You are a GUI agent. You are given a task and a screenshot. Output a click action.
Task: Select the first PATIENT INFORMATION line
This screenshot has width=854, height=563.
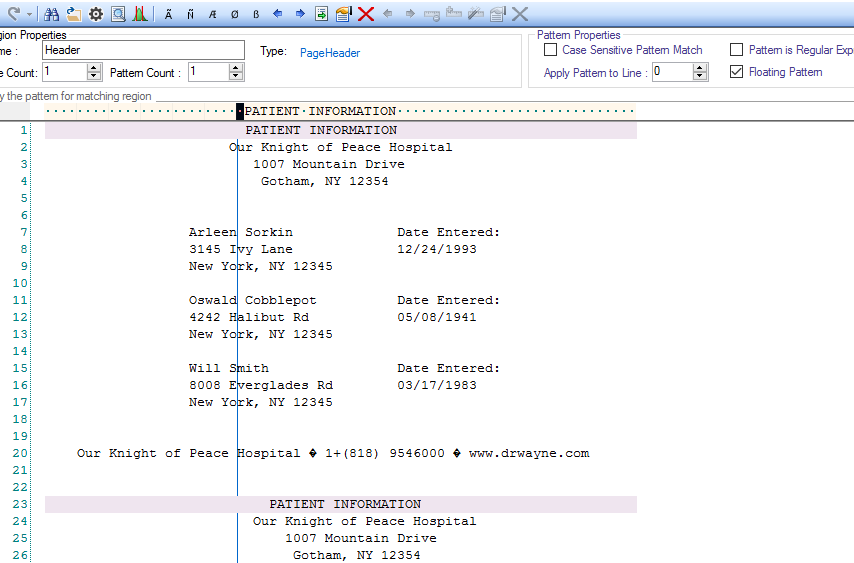point(321,130)
